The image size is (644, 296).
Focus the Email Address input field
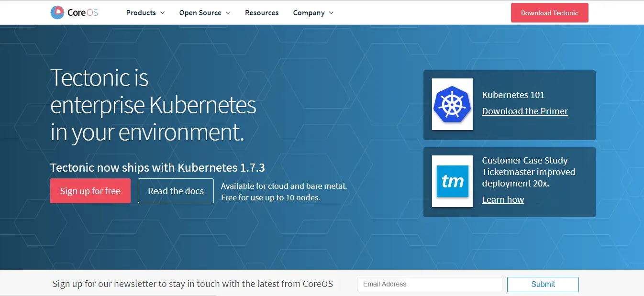[430, 284]
